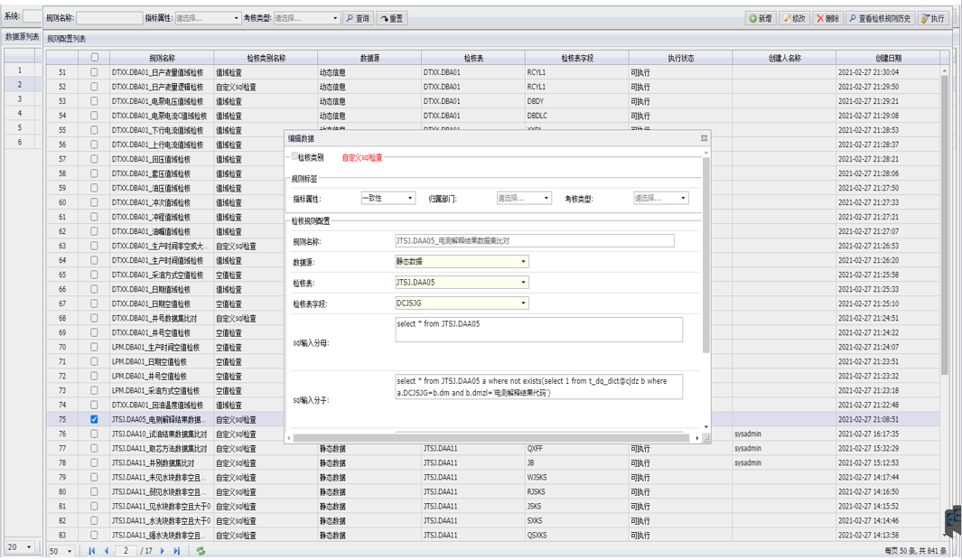Go to the next page of results
This screenshot has height=560, width=962.
click(163, 551)
